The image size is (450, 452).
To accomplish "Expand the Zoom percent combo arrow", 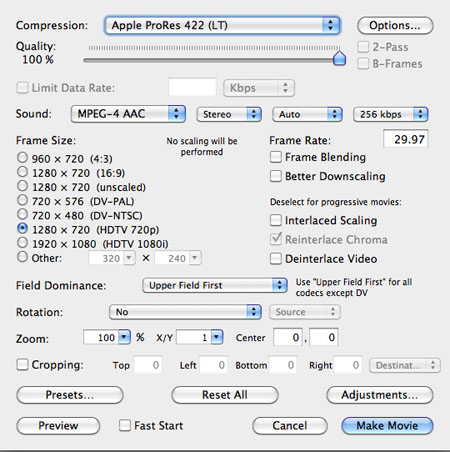I will [x=124, y=337].
